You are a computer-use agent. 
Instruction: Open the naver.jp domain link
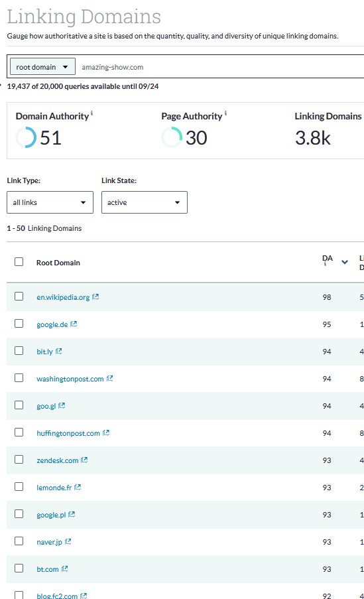click(x=49, y=542)
